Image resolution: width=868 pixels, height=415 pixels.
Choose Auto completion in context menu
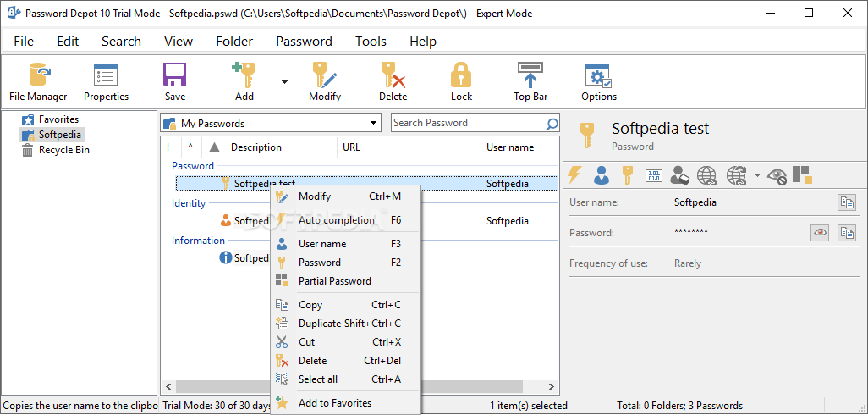tap(345, 220)
